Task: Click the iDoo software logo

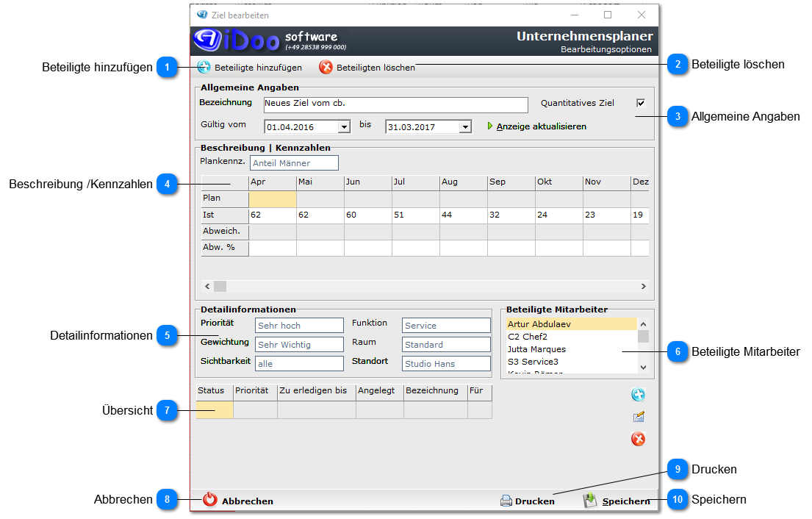Action: (x=269, y=40)
